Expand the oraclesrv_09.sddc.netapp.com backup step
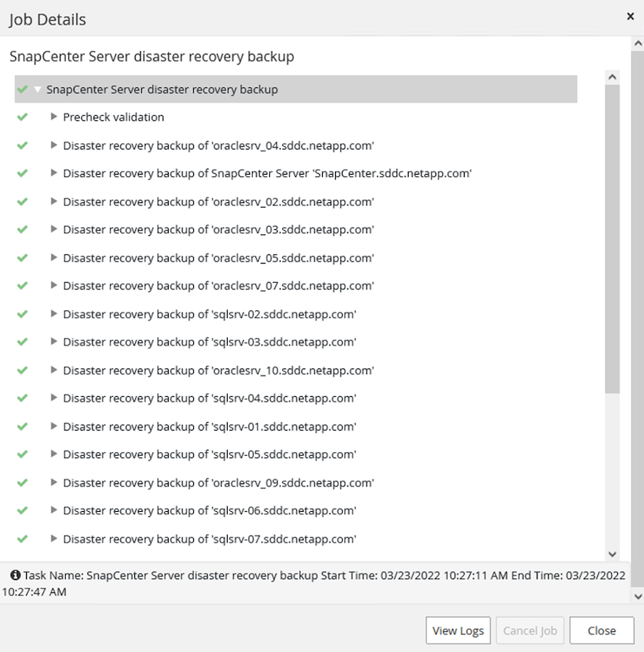The height and width of the screenshot is (652, 644). coord(54,482)
